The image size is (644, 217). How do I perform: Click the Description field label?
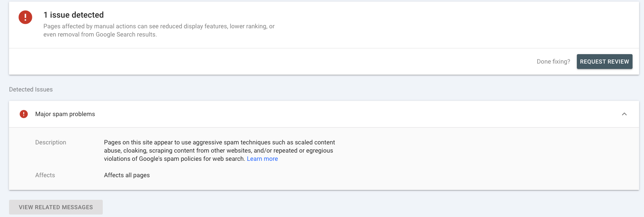[x=51, y=142]
